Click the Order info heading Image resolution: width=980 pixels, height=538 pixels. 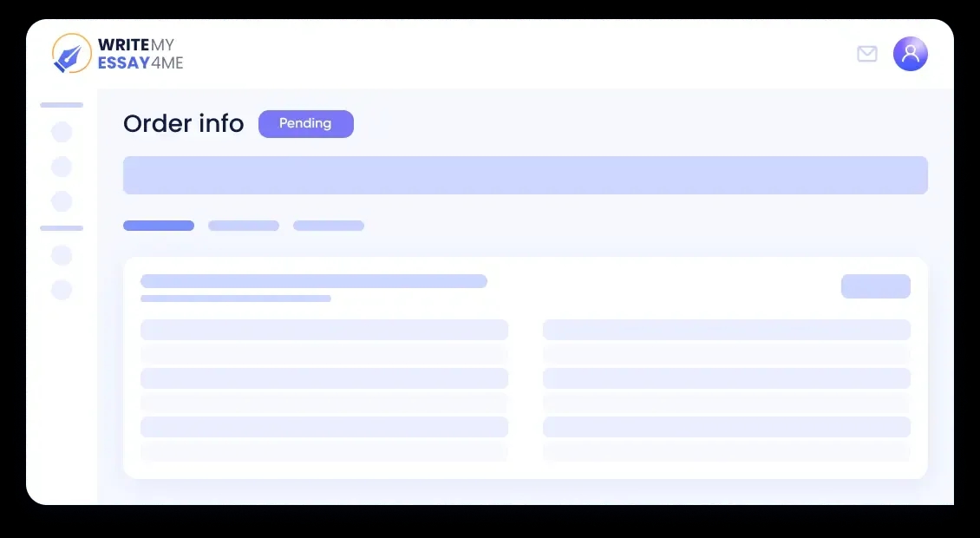[x=183, y=124]
